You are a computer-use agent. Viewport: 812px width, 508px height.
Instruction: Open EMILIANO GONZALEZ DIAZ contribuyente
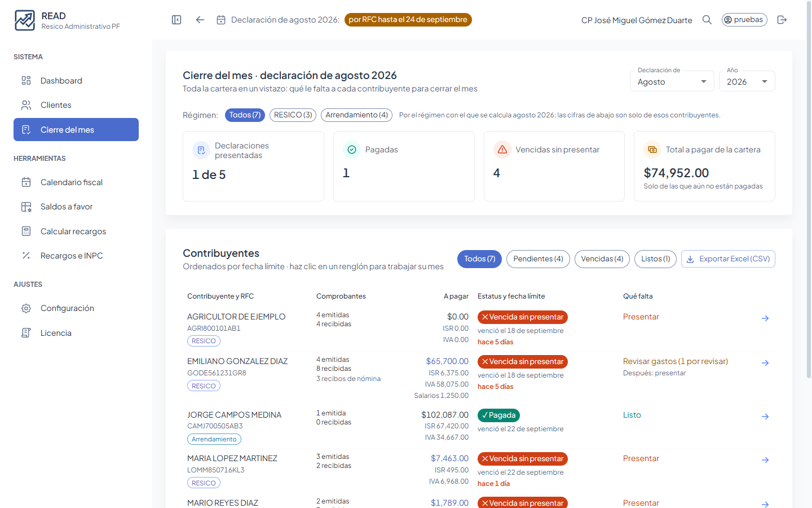(x=237, y=361)
